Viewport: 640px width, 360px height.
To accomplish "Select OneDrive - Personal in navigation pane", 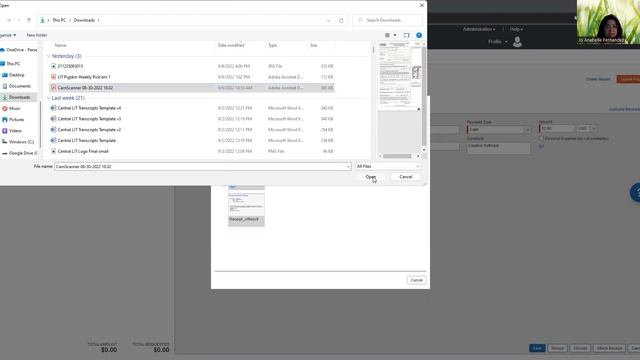I will [x=21, y=50].
